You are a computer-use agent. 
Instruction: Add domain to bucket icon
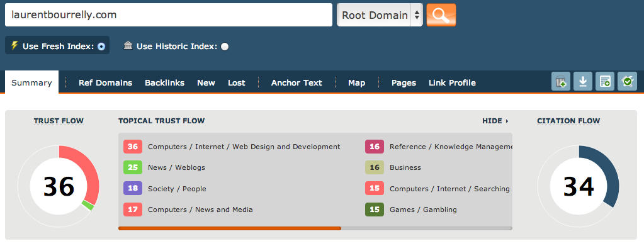coord(561,81)
